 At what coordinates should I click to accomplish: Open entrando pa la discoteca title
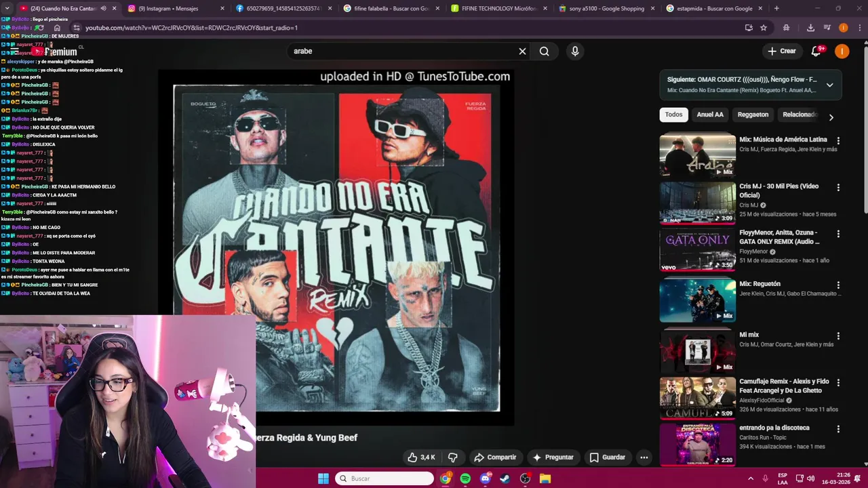point(774,428)
